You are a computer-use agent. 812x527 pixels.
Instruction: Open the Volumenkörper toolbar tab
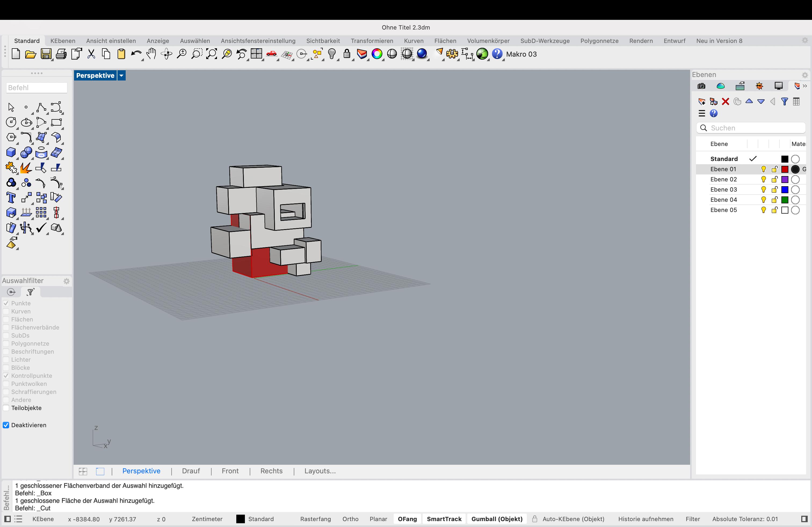click(x=488, y=41)
